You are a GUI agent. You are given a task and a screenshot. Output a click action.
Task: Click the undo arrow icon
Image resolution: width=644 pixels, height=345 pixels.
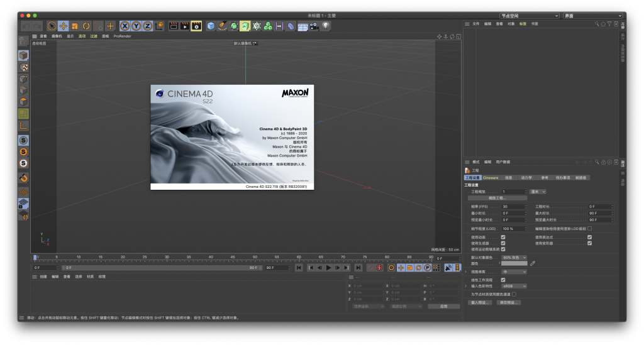point(26,26)
